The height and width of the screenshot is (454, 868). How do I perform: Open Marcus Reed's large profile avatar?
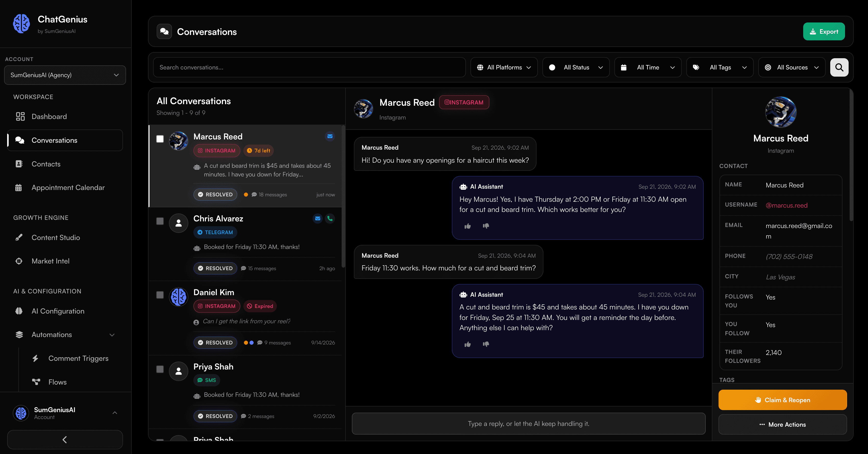tap(781, 112)
